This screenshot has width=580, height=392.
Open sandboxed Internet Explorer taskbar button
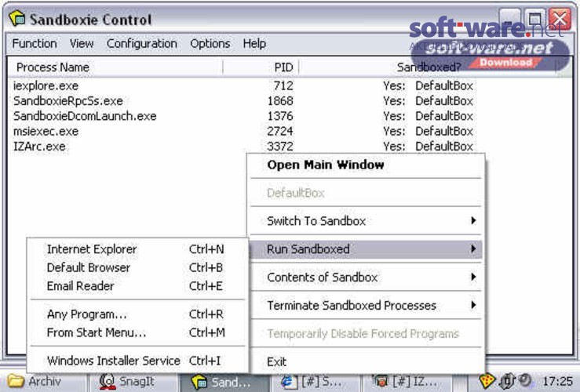pos(315,382)
